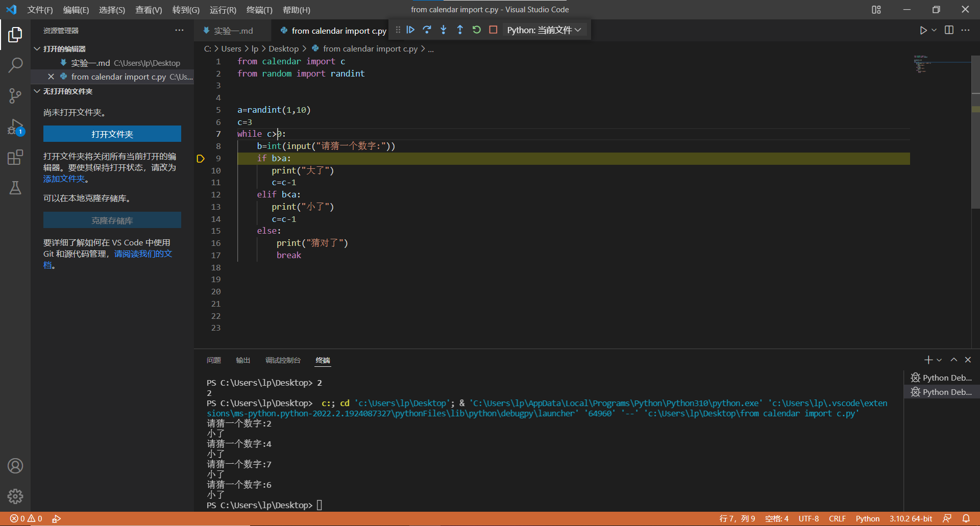Click the code minimap overview
980x526 pixels.
point(921,65)
